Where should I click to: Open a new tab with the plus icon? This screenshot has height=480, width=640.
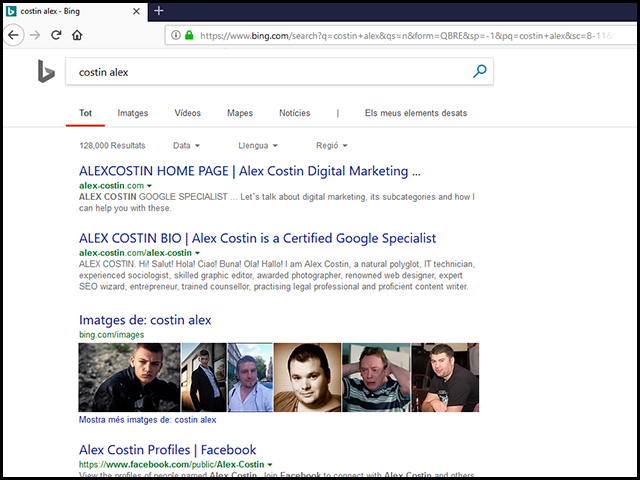click(159, 11)
